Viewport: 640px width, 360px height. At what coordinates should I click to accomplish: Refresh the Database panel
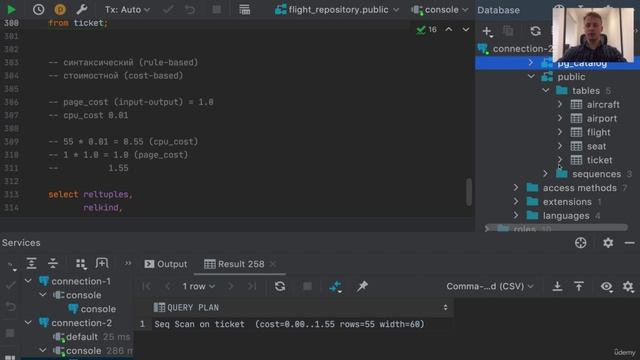tap(536, 31)
